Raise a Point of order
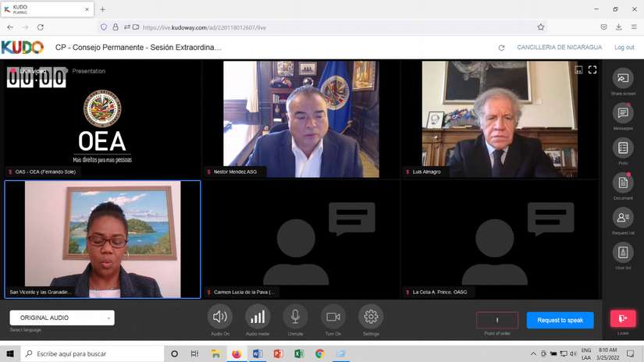 [x=497, y=320]
